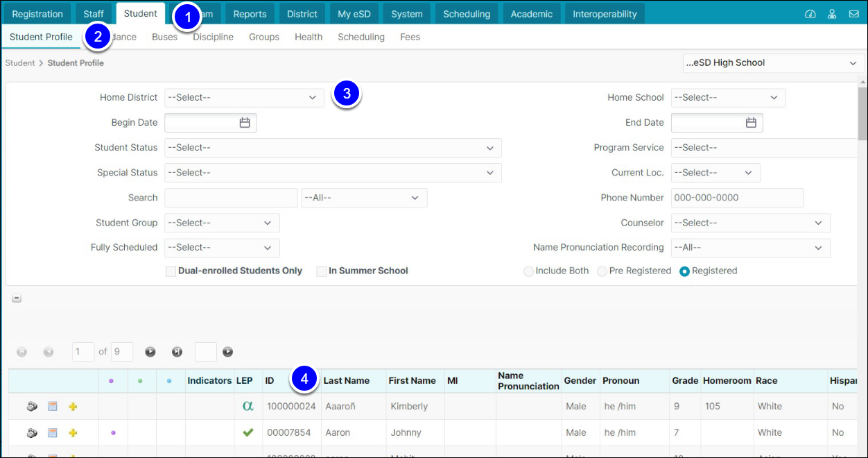Go to the previous results page
This screenshot has width=868, height=458.
click(x=49, y=352)
